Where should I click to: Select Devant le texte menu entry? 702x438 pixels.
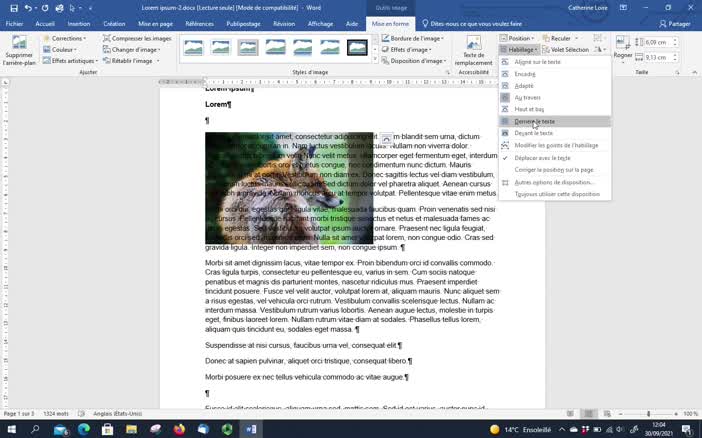(533, 133)
